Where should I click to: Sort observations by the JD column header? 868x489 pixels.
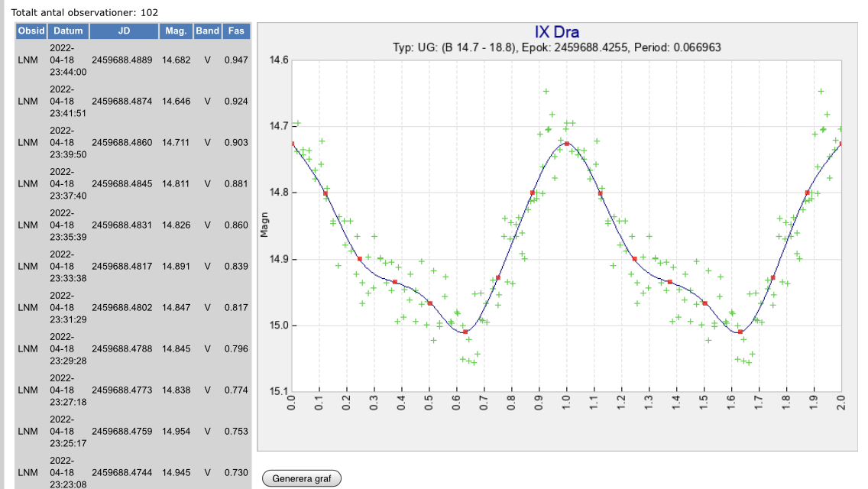point(125,31)
